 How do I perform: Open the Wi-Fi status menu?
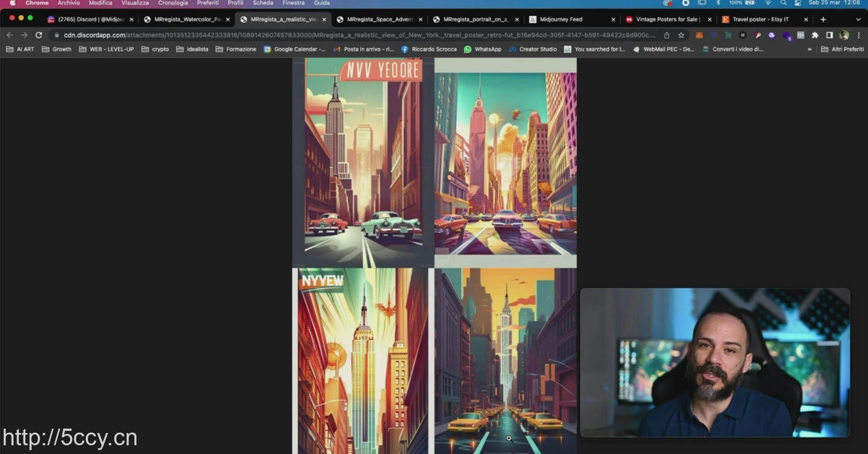click(768, 3)
